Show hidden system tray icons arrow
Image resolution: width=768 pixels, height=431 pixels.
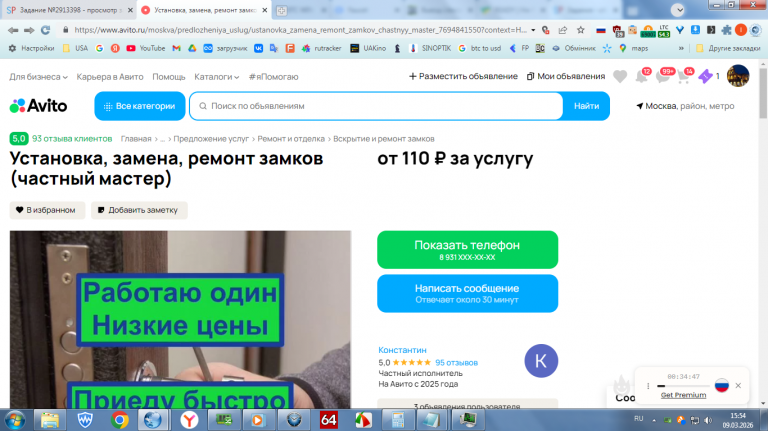tap(654, 420)
